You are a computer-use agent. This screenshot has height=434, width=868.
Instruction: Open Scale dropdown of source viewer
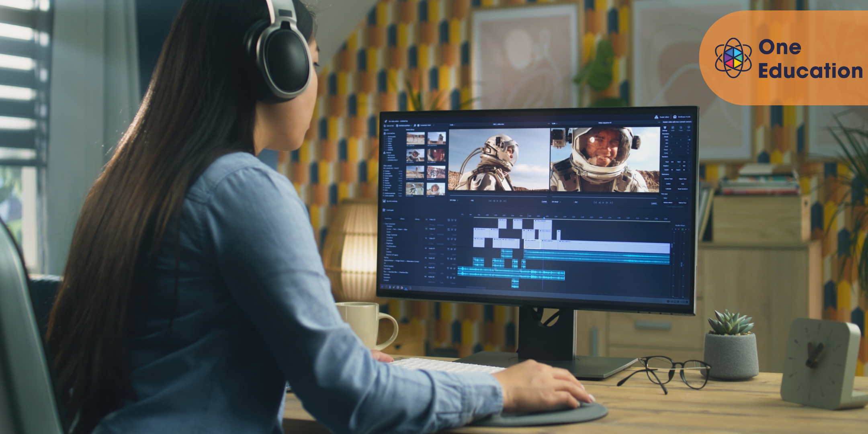coord(452,125)
